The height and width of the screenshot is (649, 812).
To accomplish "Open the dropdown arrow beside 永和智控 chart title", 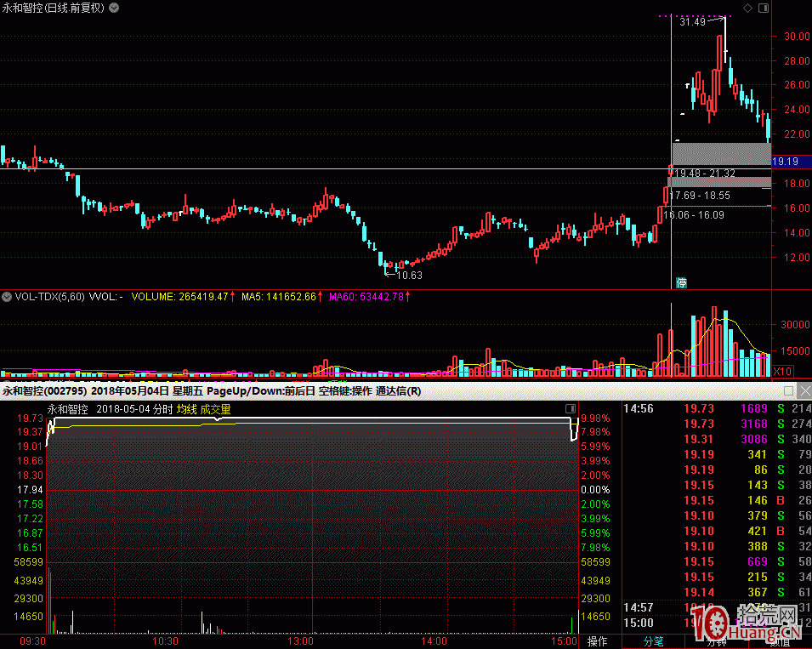I will point(115,8).
